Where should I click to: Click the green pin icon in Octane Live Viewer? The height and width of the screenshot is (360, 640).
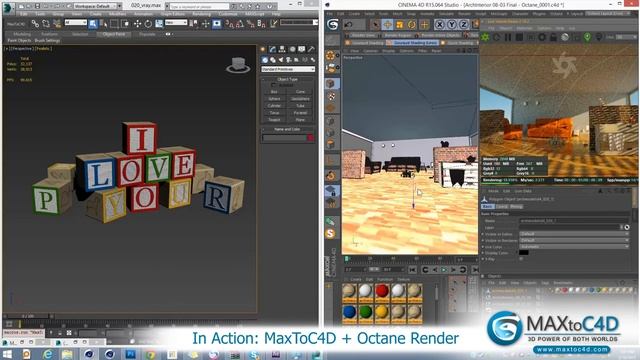(x=587, y=37)
